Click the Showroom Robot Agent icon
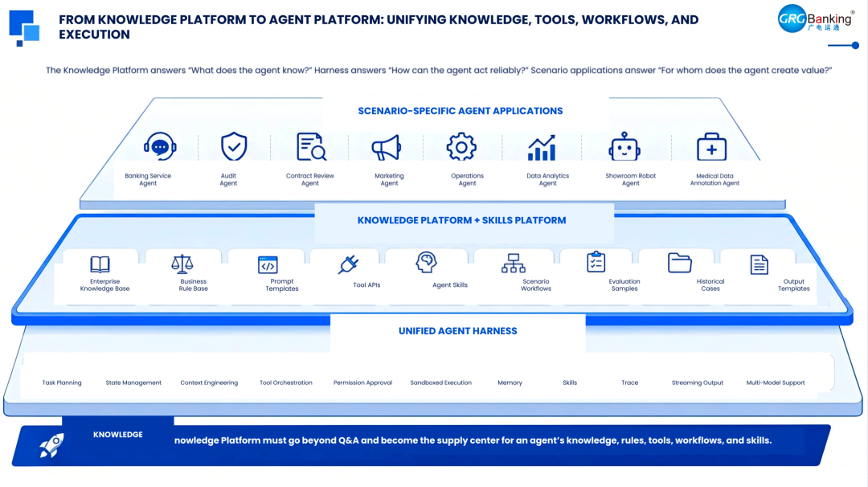The height and width of the screenshot is (487, 868). (x=624, y=146)
